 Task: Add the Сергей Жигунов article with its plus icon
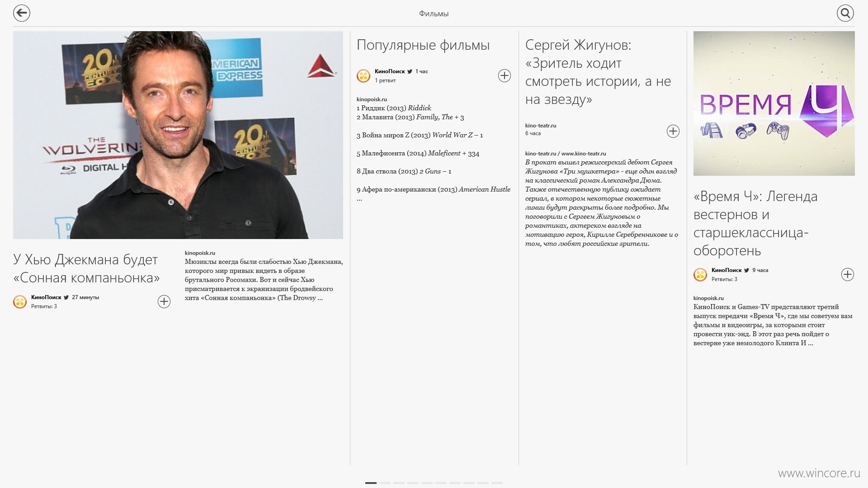(x=673, y=131)
